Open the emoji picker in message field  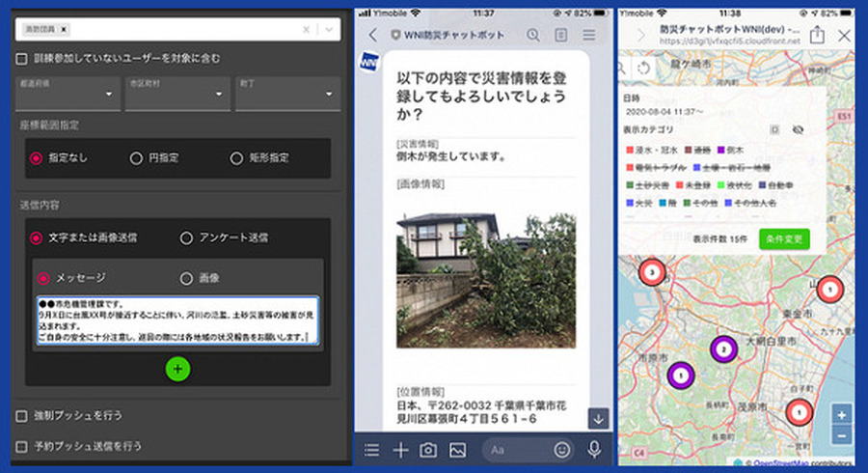[x=562, y=449]
